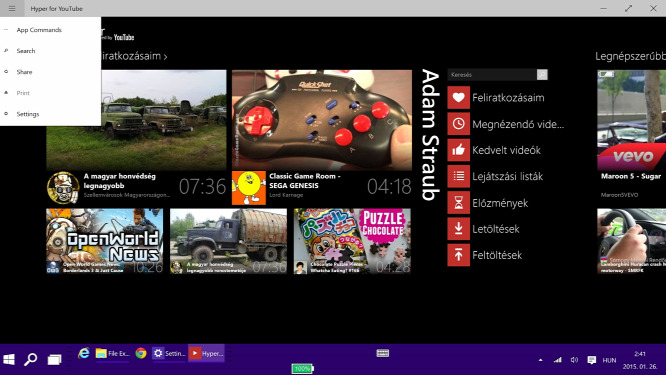
Task: Open the action center notifications icon
Action: click(591, 360)
